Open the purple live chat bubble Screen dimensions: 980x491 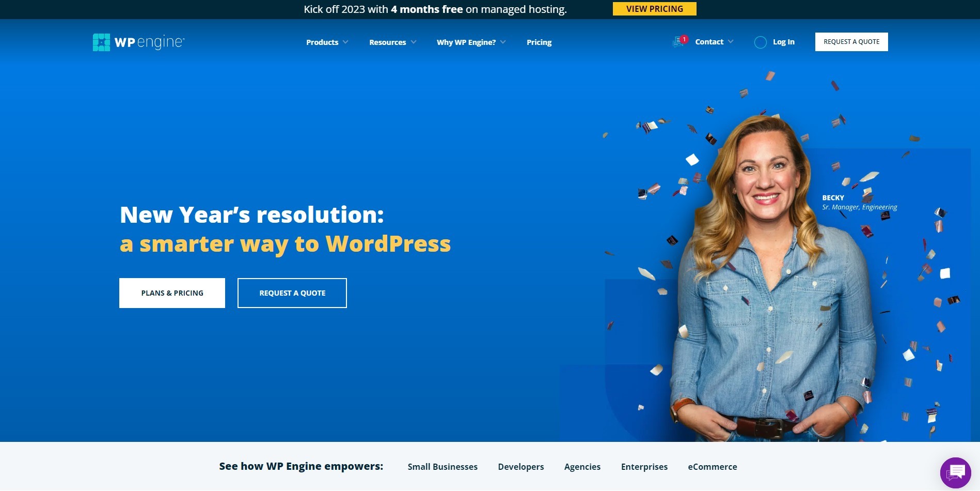pos(956,472)
